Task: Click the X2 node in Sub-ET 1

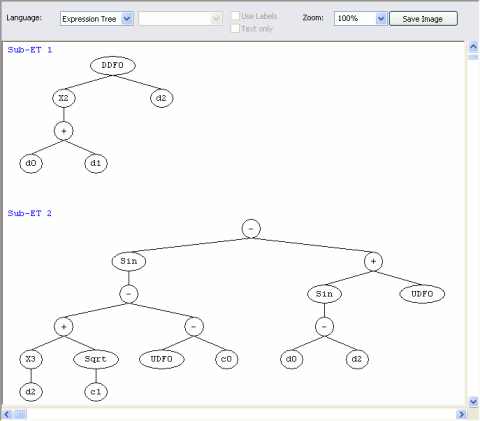Action: pos(64,98)
